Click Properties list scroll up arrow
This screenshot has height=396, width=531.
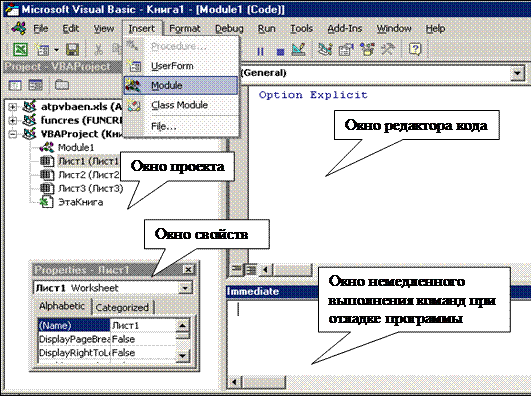183,326
